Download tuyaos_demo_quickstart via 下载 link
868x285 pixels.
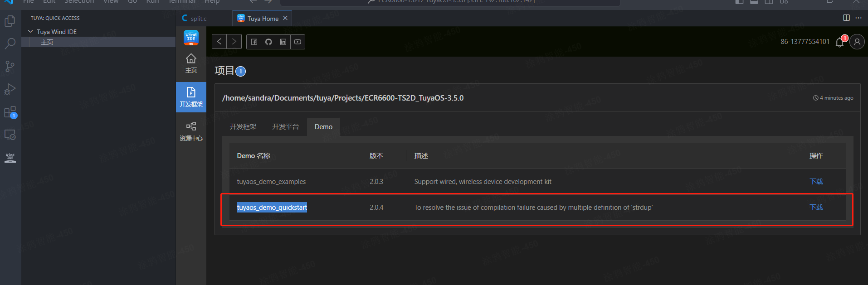(x=816, y=207)
